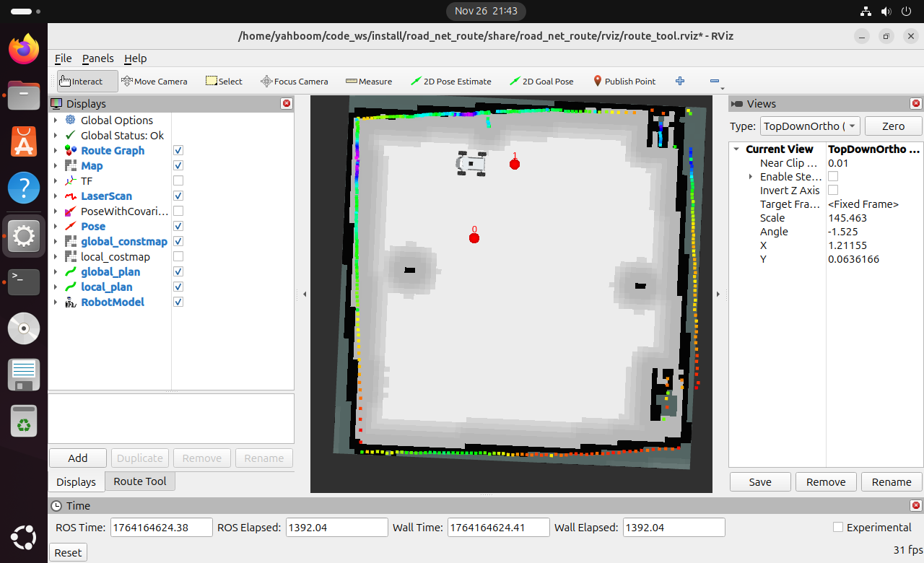The height and width of the screenshot is (563, 924).
Task: Open the Panels menu
Action: tap(97, 58)
